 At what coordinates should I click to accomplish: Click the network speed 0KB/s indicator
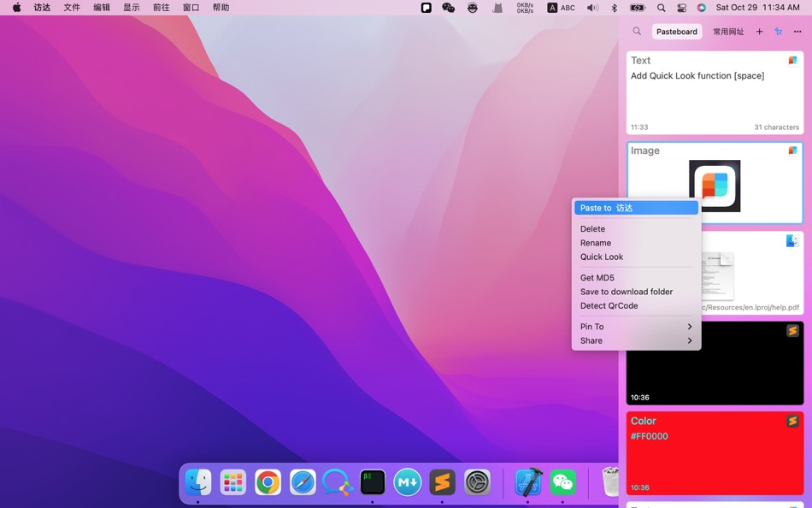[525, 8]
